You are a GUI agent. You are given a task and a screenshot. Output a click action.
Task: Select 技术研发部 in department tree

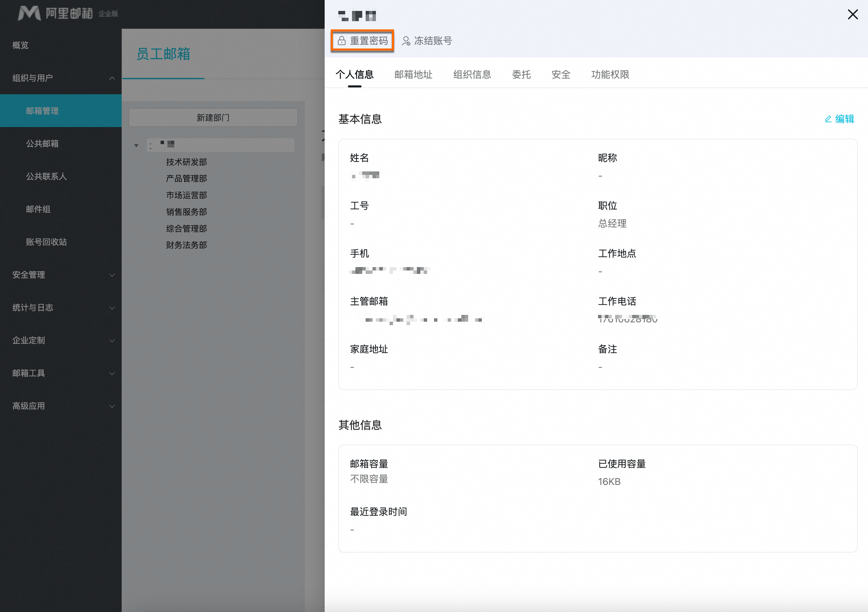click(x=186, y=162)
